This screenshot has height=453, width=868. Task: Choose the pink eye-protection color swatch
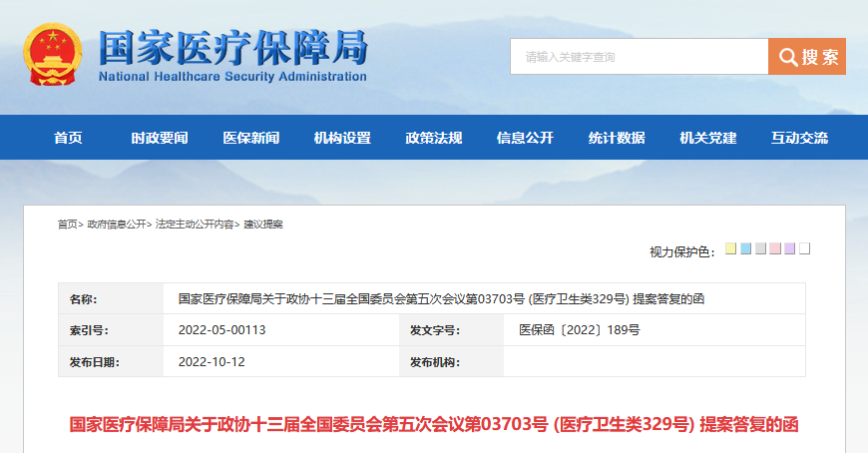pyautogui.click(x=775, y=248)
